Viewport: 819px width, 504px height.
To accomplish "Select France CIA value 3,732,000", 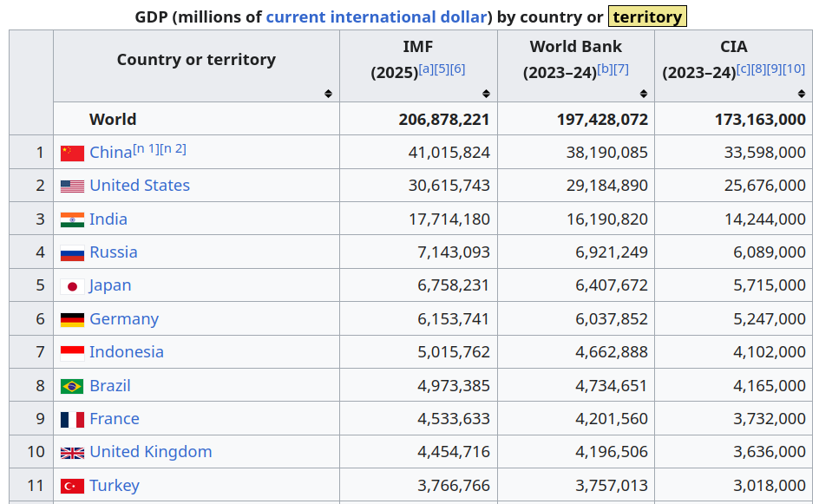I will 770,418.
